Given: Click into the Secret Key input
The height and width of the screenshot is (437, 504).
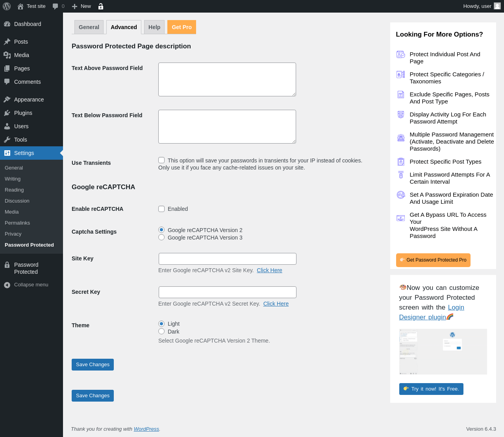Looking at the screenshot, I should pos(228,292).
